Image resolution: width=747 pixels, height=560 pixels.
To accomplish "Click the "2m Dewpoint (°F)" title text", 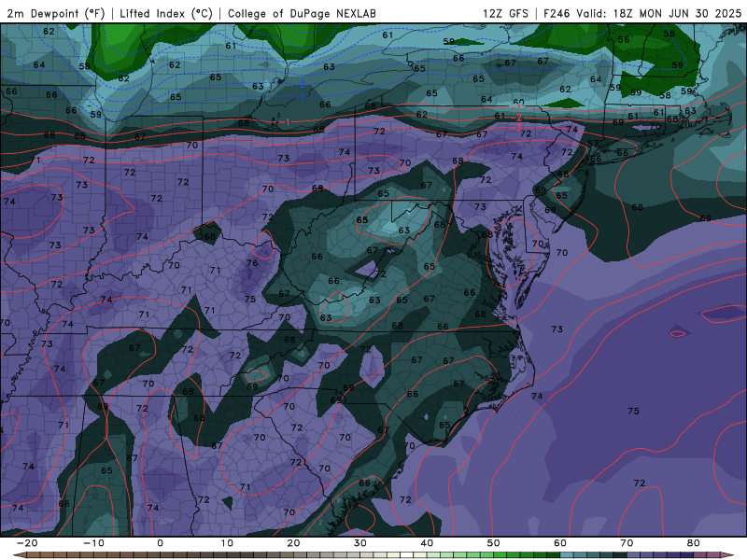I will pos(56,13).
